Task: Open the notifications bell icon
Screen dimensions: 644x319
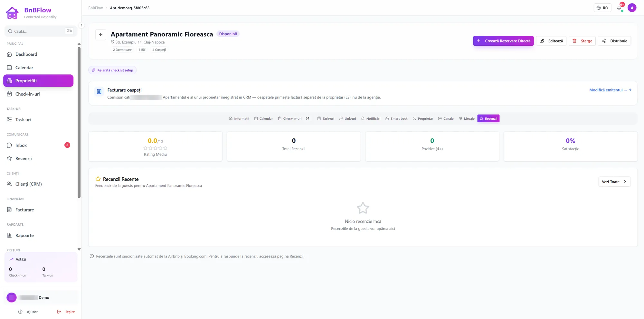Action: pos(619,8)
